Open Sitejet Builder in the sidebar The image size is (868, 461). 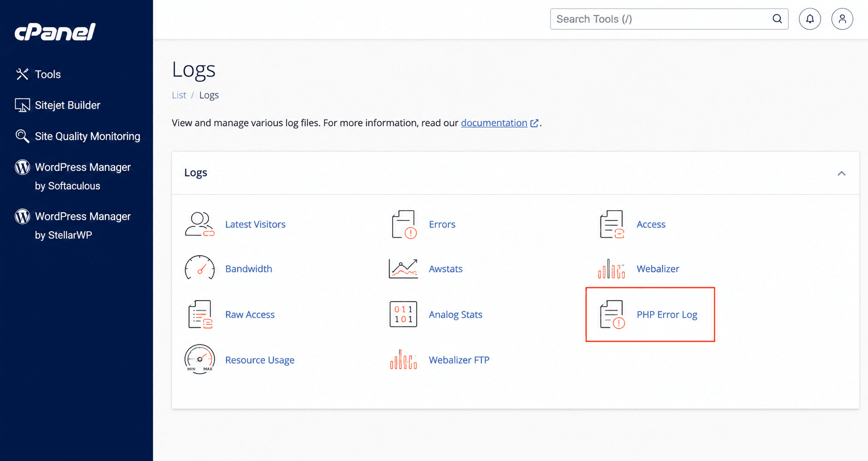coord(68,105)
